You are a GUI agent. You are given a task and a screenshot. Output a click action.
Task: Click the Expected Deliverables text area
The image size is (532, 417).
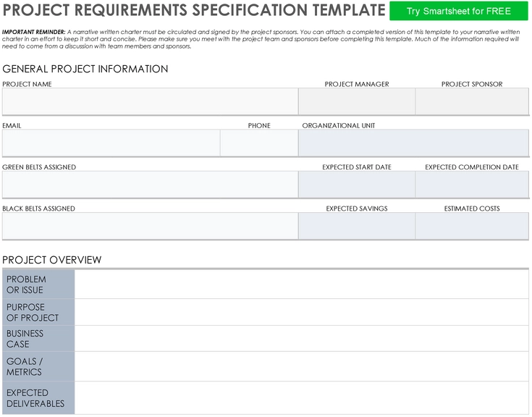302,397
